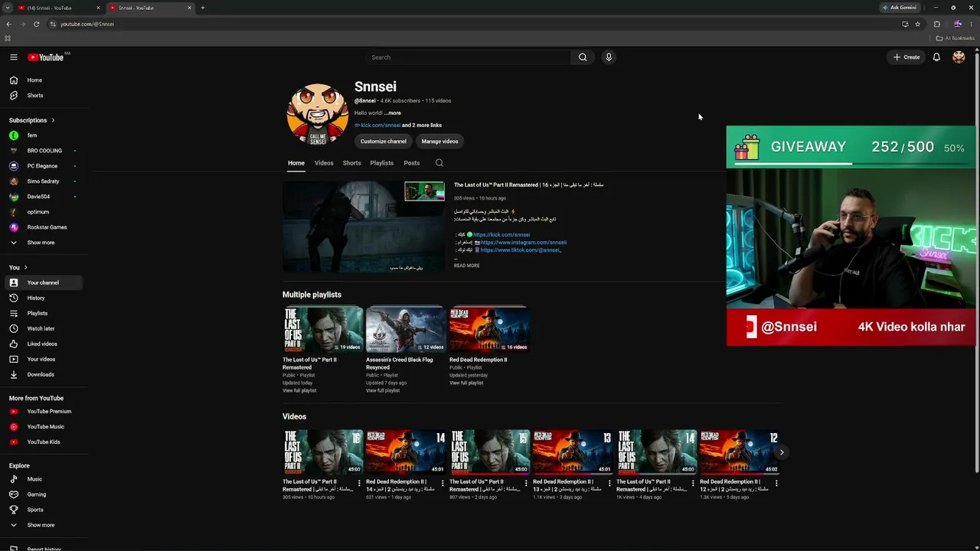This screenshot has width=980, height=551.
Task: Open the BRO COOLING subscription
Action: [43, 151]
